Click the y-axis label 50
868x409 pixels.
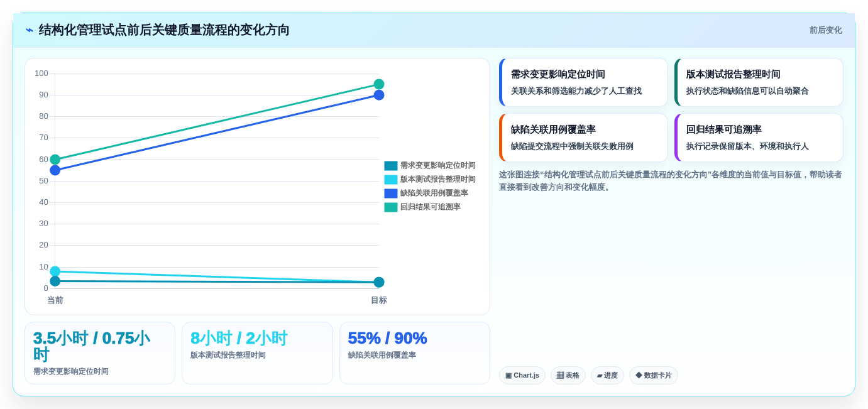point(43,181)
